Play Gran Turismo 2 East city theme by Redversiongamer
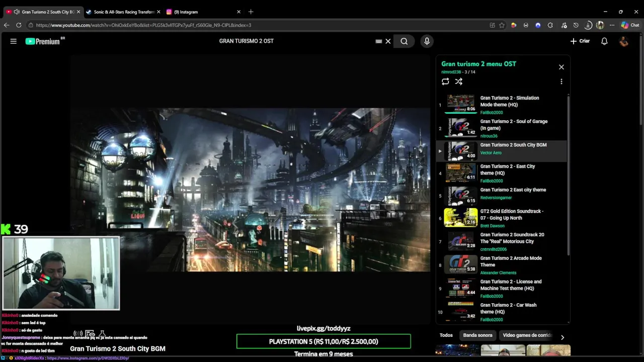The image size is (644, 362). 502,196
